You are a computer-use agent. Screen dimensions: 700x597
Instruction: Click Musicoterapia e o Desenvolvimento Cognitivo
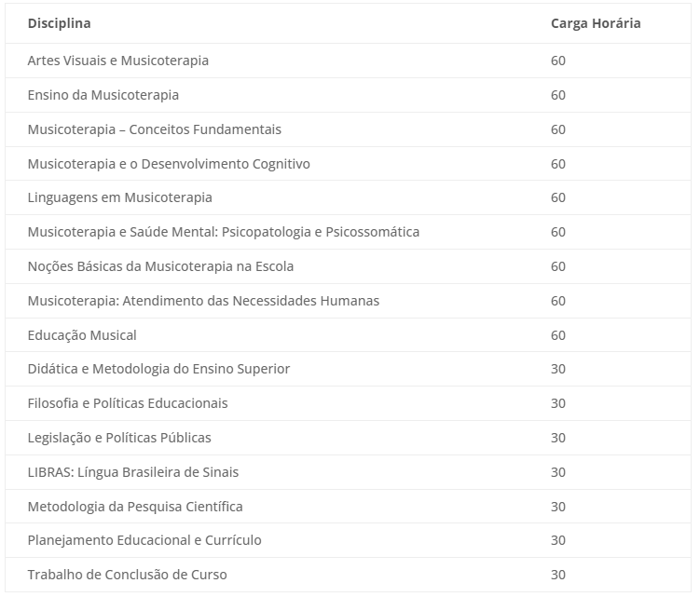(x=169, y=164)
